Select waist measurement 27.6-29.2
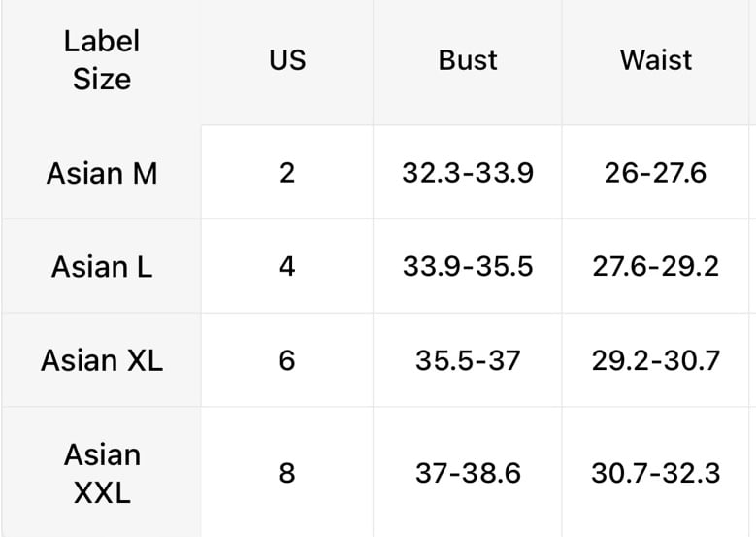This screenshot has width=756, height=537. [x=656, y=266]
